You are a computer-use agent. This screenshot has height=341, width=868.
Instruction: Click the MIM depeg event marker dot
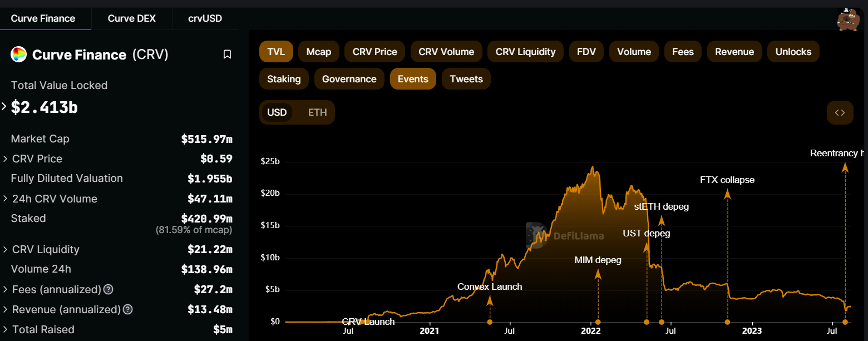(x=598, y=322)
